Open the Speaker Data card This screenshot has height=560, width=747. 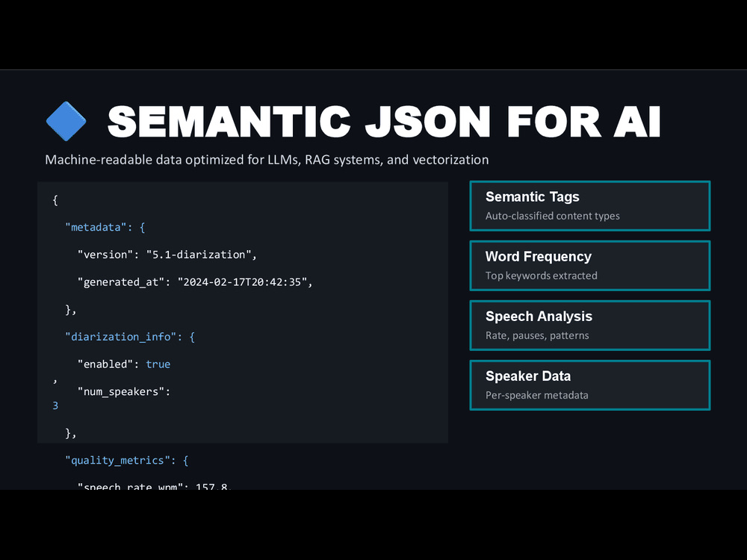pos(590,385)
